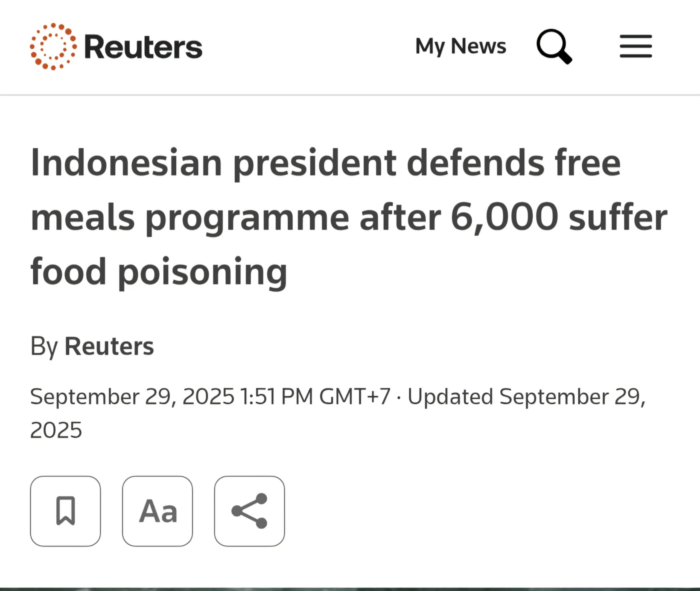Click the 1:51 PM publish time
This screenshot has width=700, height=591.
pyautogui.click(x=276, y=397)
